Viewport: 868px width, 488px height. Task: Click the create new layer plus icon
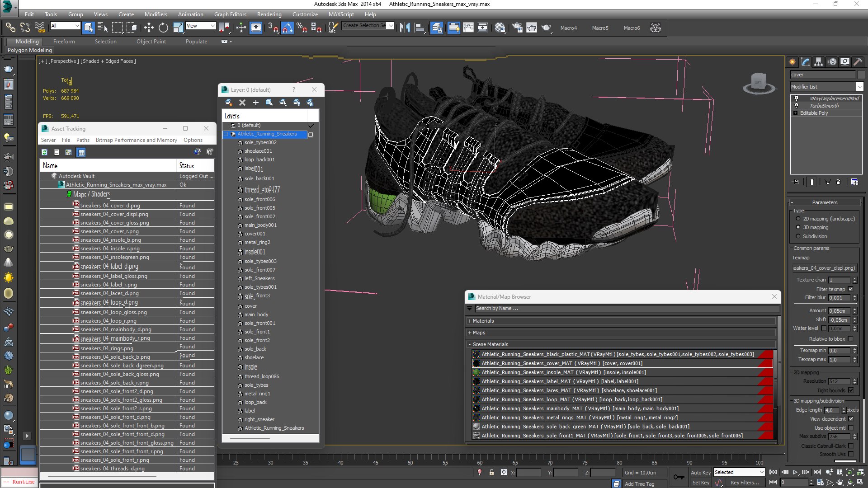click(256, 103)
